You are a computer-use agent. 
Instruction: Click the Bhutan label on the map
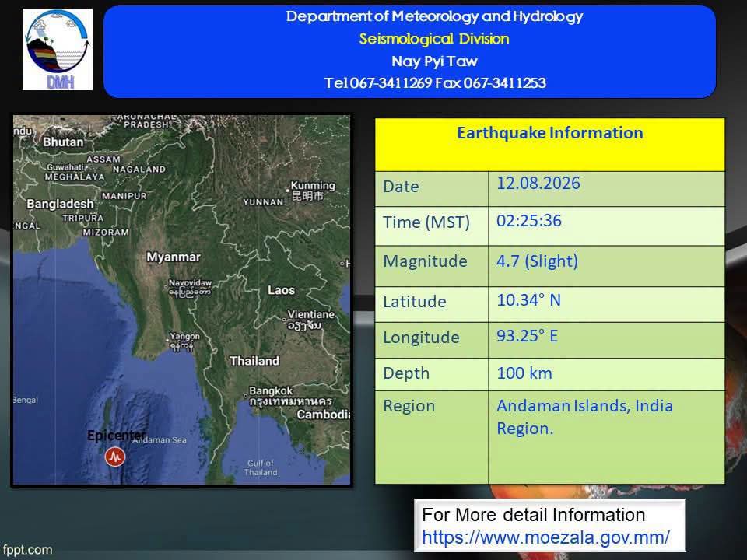click(63, 142)
